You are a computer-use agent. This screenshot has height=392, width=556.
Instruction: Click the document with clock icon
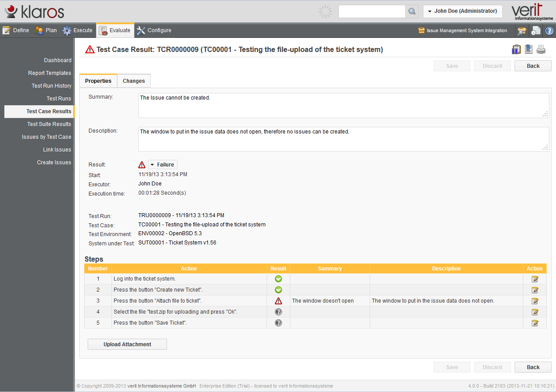click(x=535, y=31)
